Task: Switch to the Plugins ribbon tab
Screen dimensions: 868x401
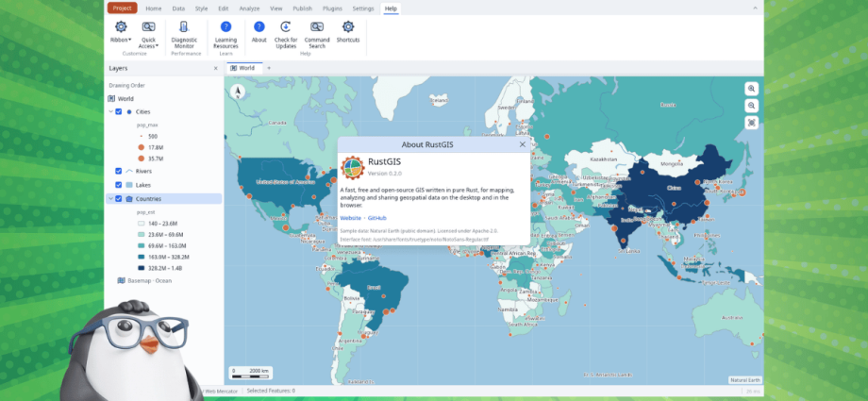Action: (332, 8)
